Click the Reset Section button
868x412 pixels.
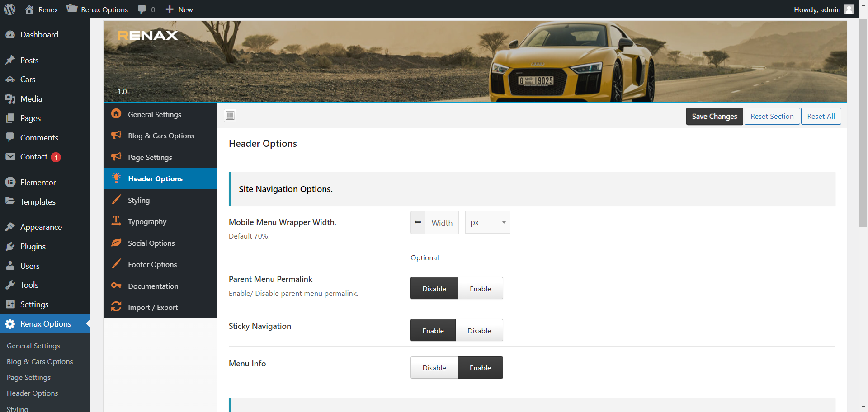pyautogui.click(x=772, y=116)
